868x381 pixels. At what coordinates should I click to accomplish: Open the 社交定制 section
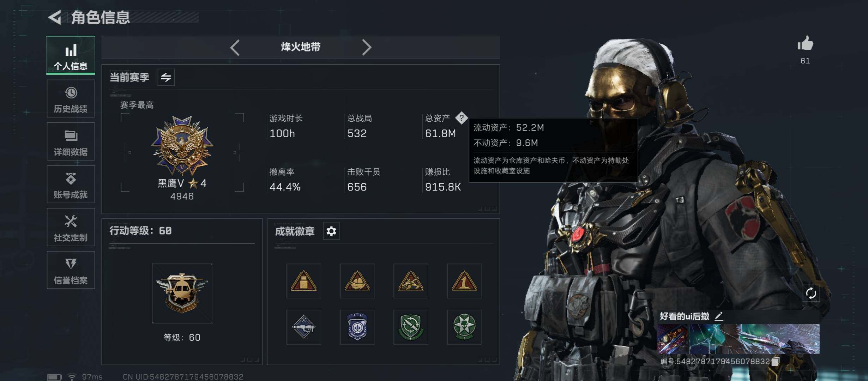(71, 227)
